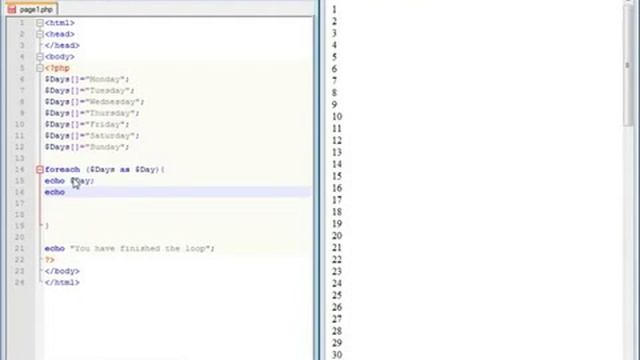Click the $Days[]="Friday"; code line
This screenshot has width=640, height=360.
87,124
